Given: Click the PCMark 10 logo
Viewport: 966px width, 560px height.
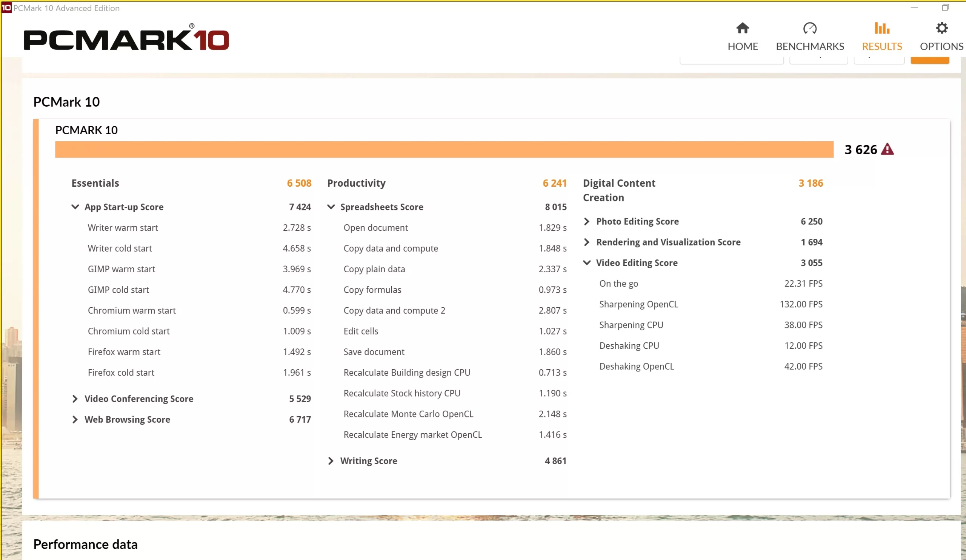Looking at the screenshot, I should tap(126, 37).
